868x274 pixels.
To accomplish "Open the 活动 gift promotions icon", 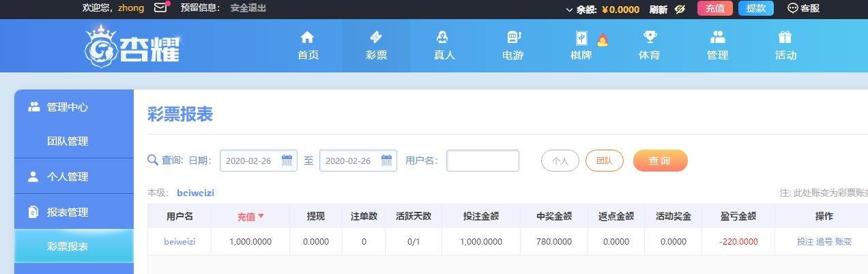I will point(785,38).
